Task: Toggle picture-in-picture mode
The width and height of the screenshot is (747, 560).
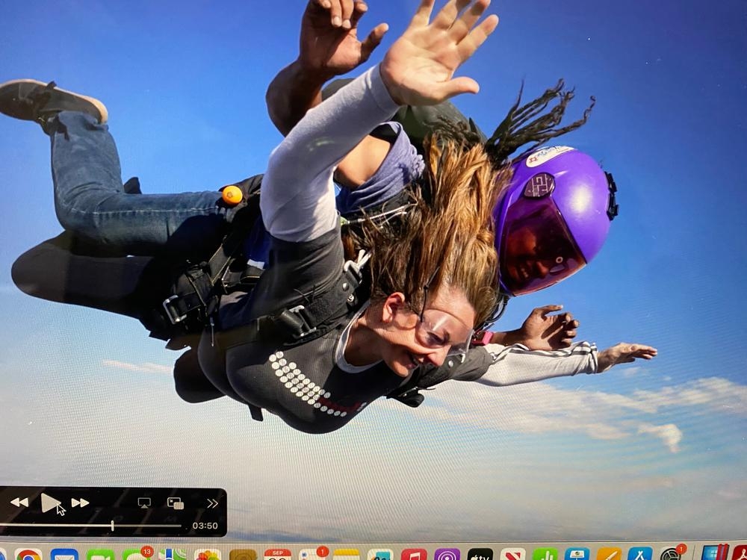Action: 176,503
